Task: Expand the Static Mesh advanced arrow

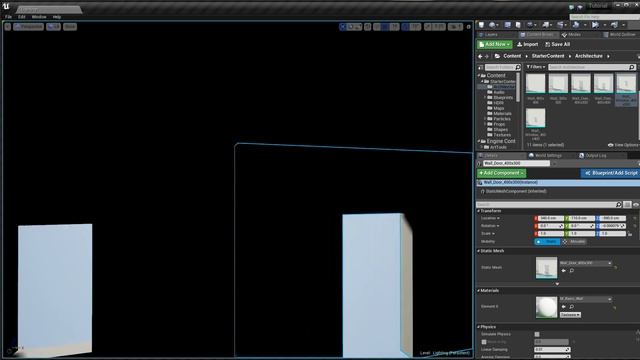Action: click(557, 284)
